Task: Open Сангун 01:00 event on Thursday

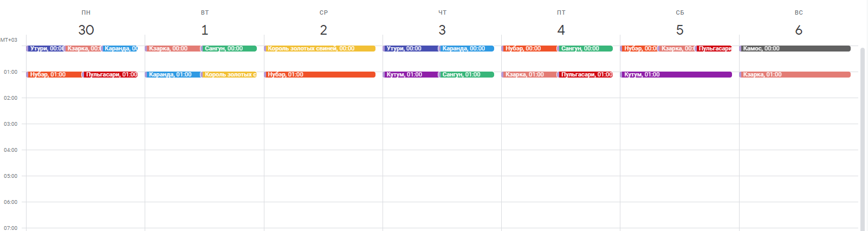Action: 466,75
